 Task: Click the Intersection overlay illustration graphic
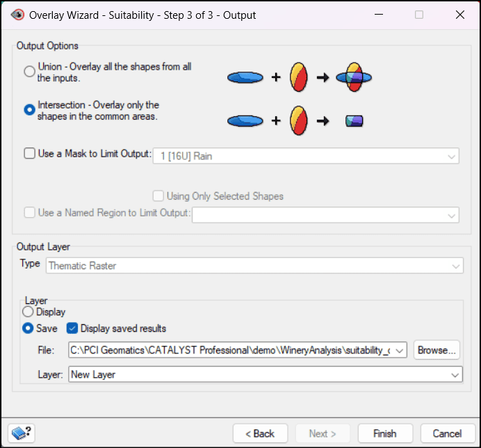[x=295, y=120]
